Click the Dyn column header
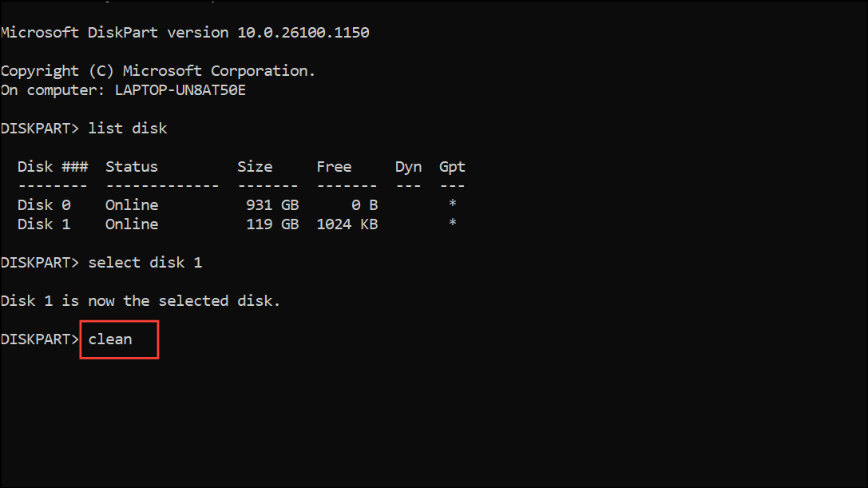Screen dimensions: 868x488 click(408, 167)
